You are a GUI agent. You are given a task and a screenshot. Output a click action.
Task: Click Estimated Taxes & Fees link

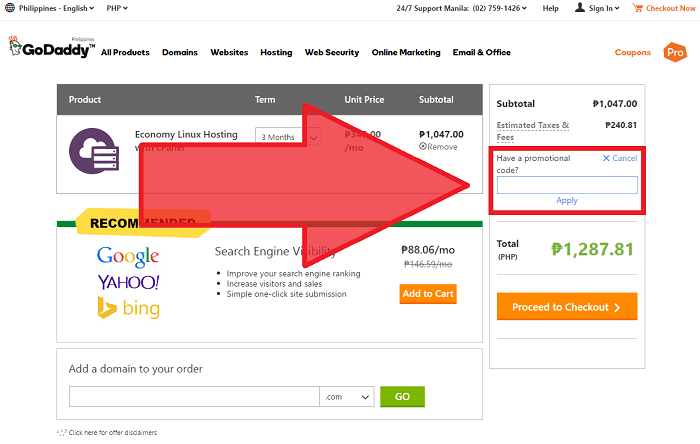533,131
